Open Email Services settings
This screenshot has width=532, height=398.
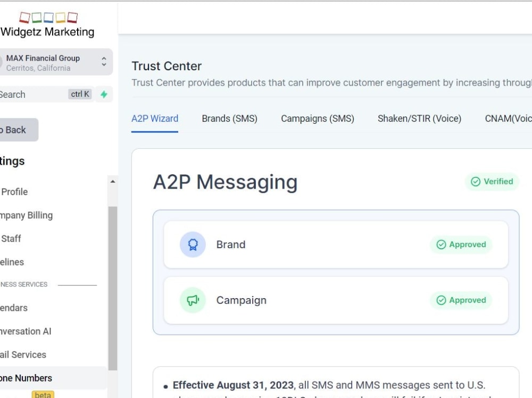click(x=23, y=354)
